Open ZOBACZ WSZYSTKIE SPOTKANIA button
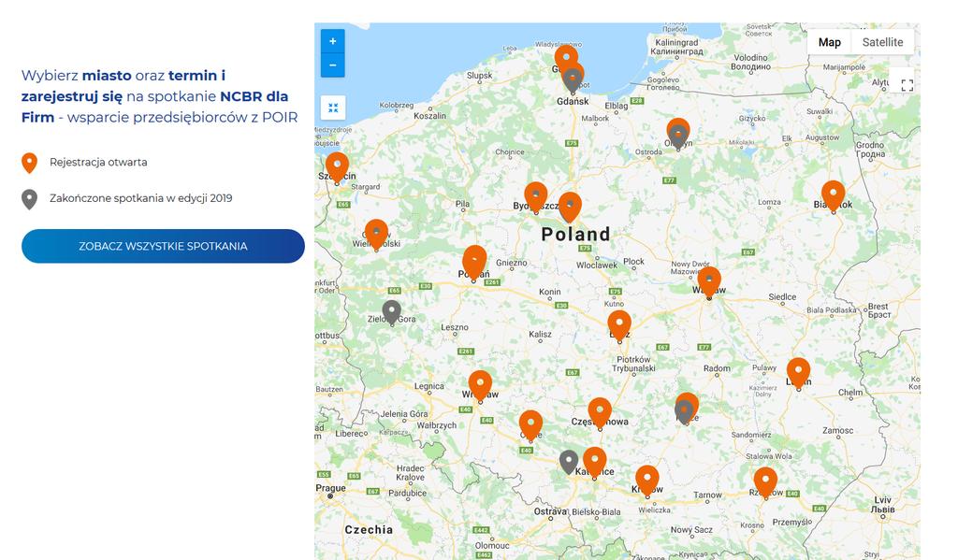Viewport: 958px width, 560px height. pyautogui.click(x=163, y=246)
